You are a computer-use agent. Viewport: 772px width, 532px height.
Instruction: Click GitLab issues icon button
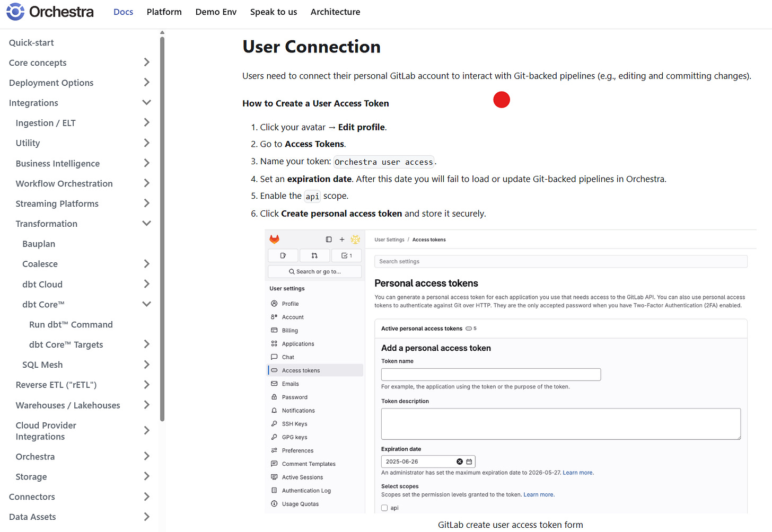283,255
